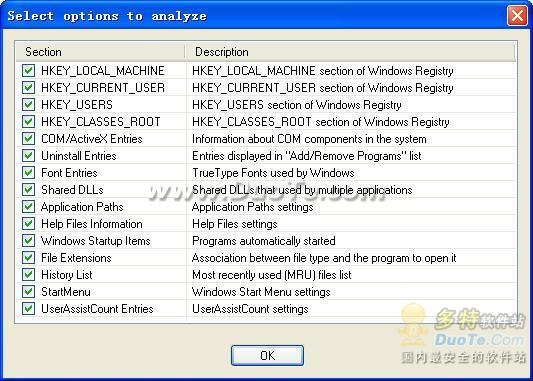Click description 'Shared DLLs that used by multiple applications'
Viewport: 533px width, 381px height.
point(302,190)
